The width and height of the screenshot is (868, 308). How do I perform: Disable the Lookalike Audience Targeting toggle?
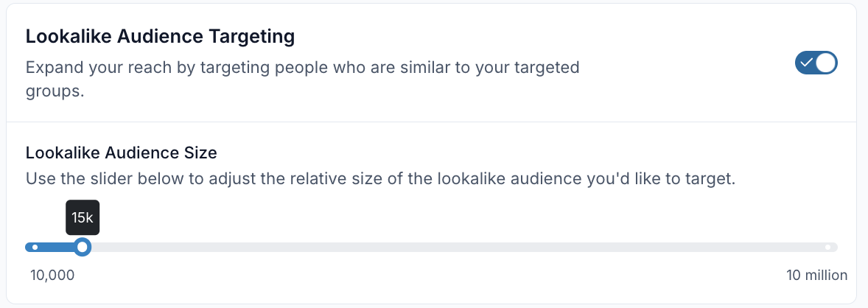point(816,63)
